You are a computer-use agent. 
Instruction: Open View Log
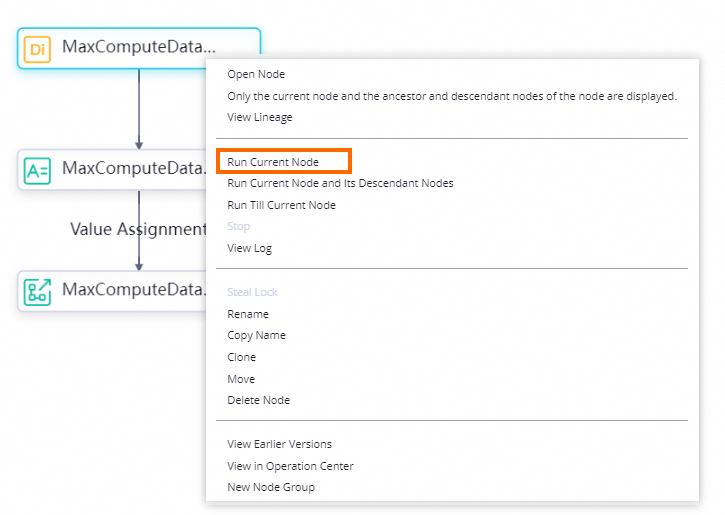point(249,248)
